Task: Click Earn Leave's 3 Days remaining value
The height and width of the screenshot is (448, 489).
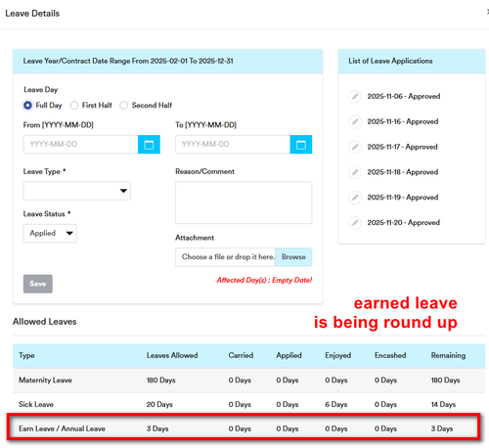Action: (442, 428)
